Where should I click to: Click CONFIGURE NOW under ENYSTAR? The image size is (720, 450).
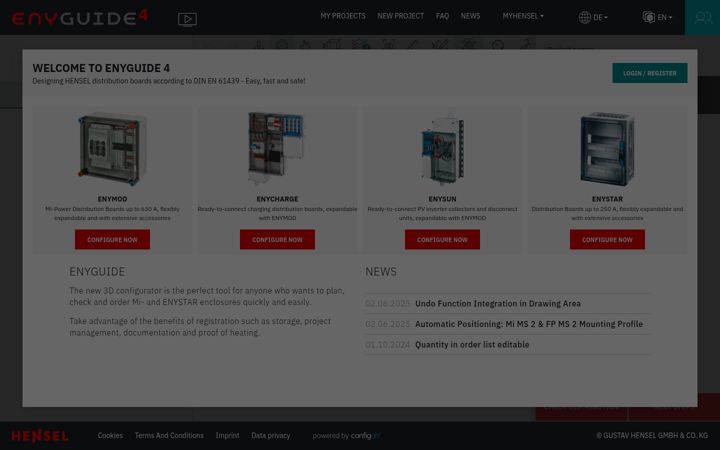607,240
